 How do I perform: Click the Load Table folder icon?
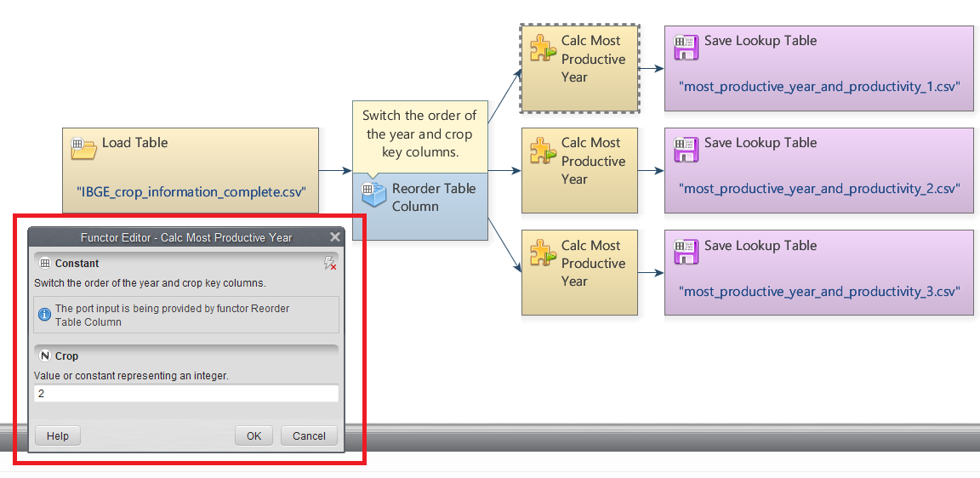[83, 148]
